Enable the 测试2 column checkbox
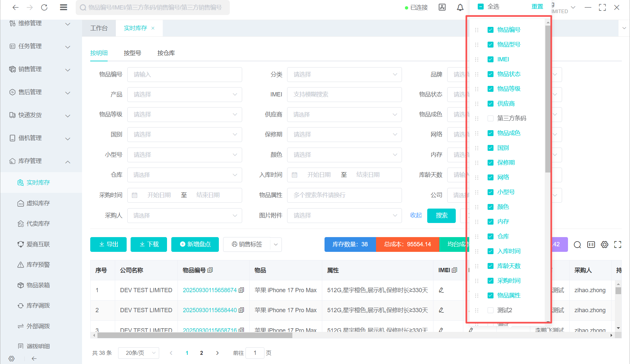 point(491,310)
